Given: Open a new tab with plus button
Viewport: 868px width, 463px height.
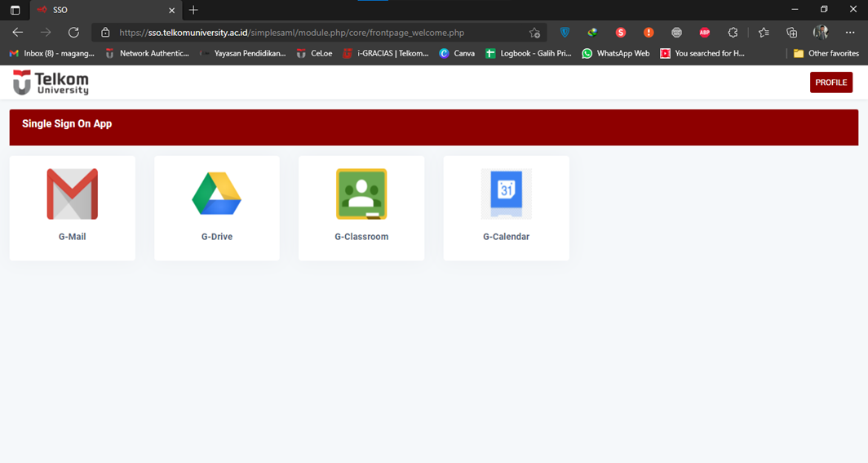Looking at the screenshot, I should (x=193, y=10).
